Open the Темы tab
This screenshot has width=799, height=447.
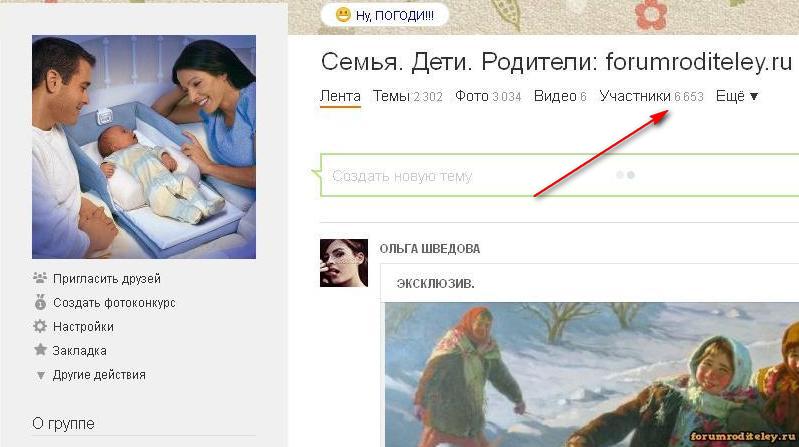(407, 96)
